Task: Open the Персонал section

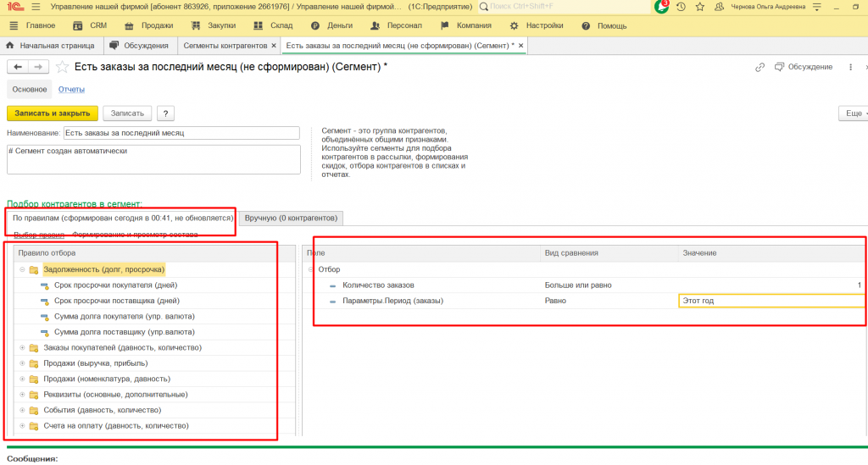Action: 396,25
